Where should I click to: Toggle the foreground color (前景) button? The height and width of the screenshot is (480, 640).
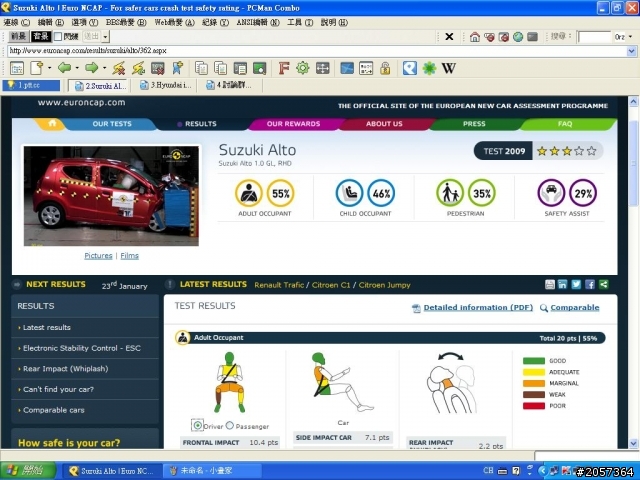(x=19, y=36)
